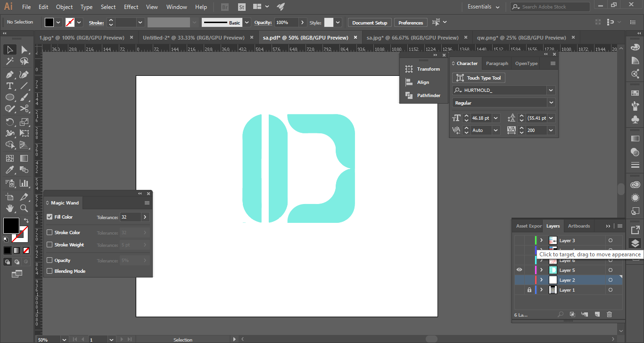
Task: Switch to the Untitled-2 document tab
Action: coord(193,38)
